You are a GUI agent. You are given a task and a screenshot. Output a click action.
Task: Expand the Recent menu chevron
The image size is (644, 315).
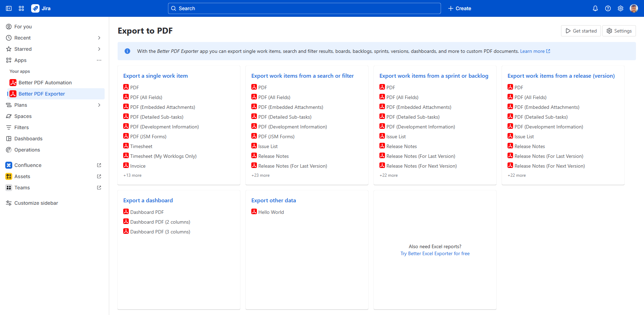[x=99, y=38]
